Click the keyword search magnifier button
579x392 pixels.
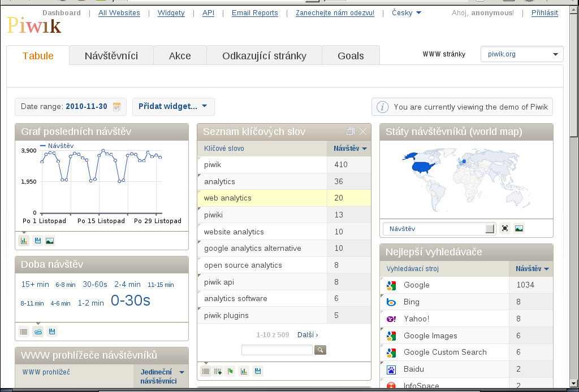click(320, 350)
